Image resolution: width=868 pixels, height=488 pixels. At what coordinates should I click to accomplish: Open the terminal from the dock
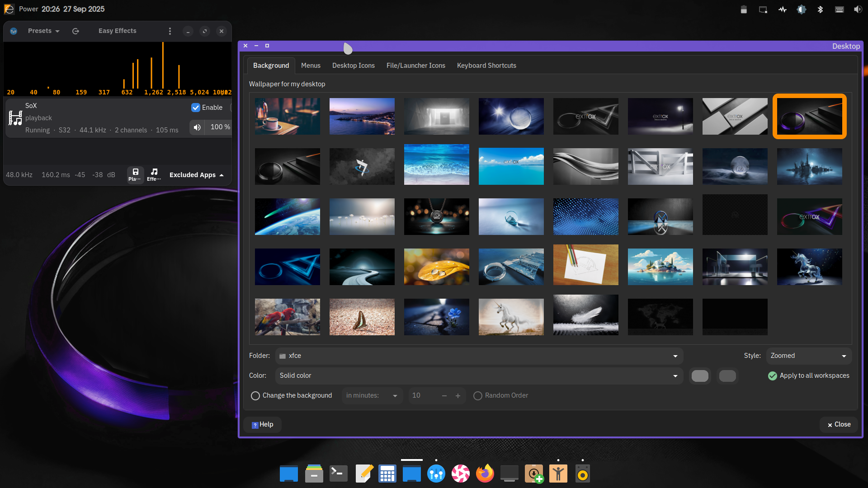click(339, 474)
